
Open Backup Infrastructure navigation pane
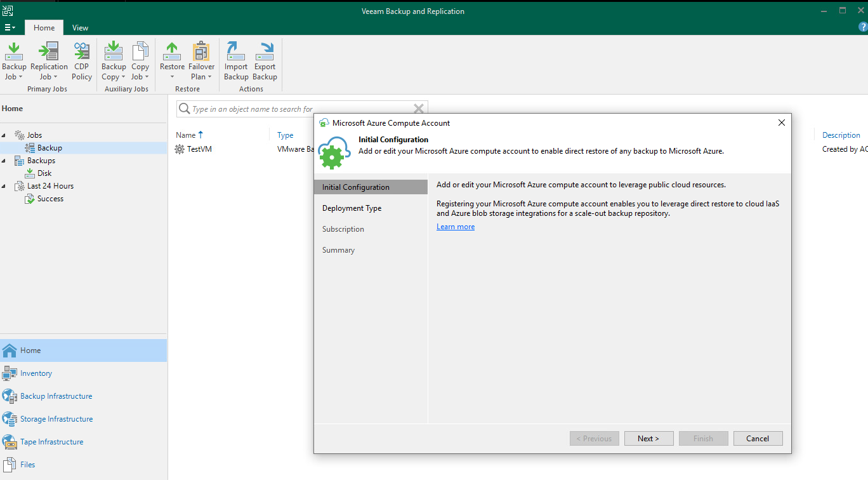(83, 396)
